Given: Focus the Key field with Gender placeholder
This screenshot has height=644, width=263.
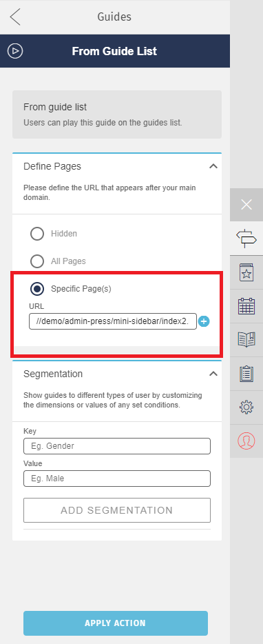Looking at the screenshot, I should point(117,446).
